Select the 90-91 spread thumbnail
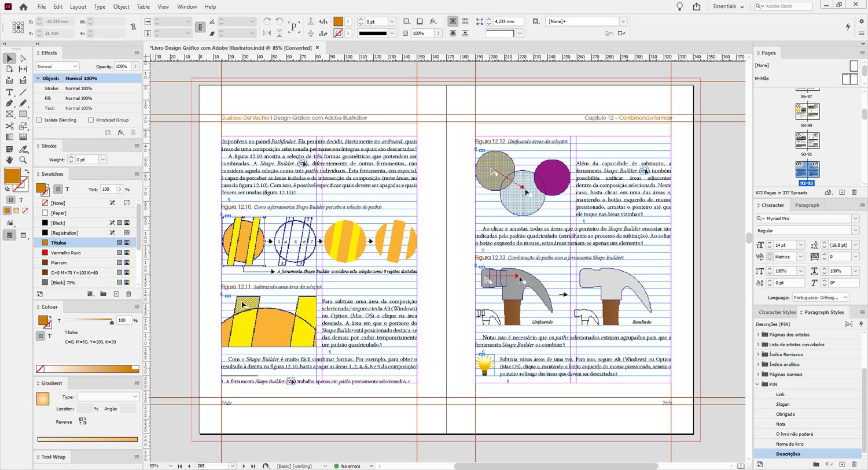Viewport: 868px width, 470px height. coord(807,140)
